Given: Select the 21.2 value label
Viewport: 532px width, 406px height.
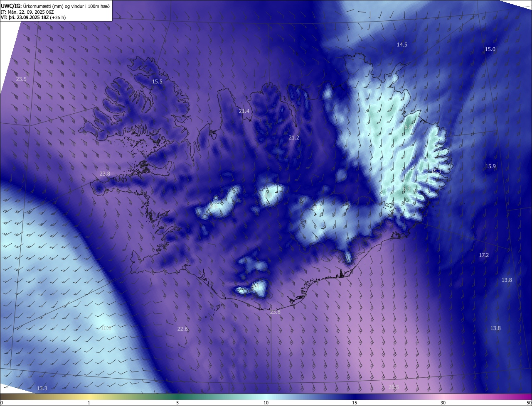Looking at the screenshot, I should point(294,137).
